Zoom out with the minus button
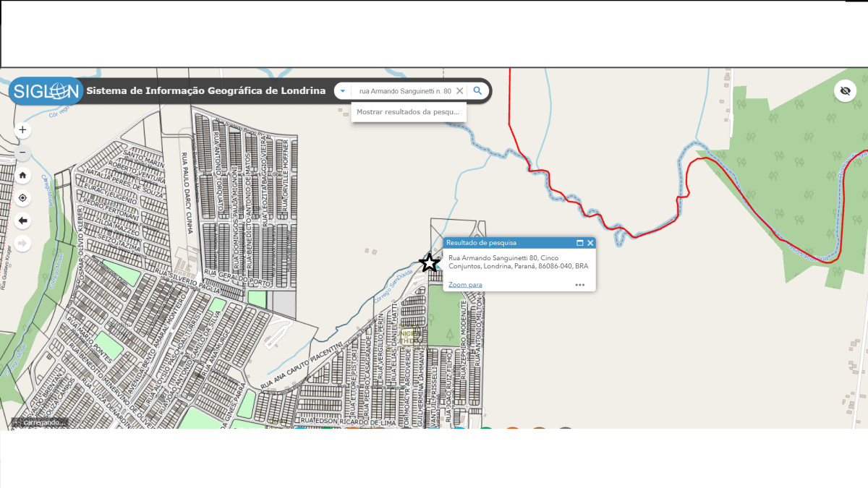 point(22,153)
